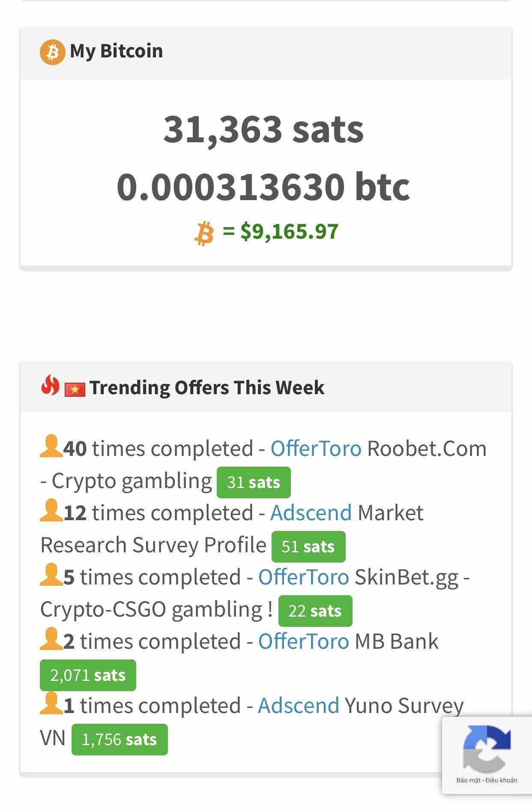
Task: Click the red flame trending icon
Action: point(50,385)
